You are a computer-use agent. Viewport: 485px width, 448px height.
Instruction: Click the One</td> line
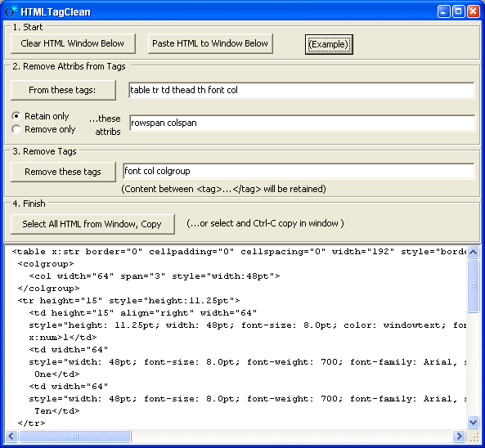pyautogui.click(x=57, y=374)
